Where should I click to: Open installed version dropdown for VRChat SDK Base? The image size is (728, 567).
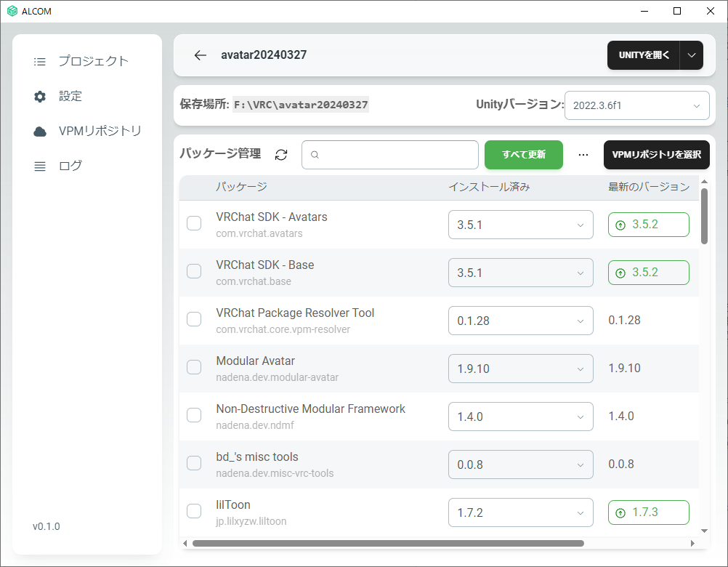coord(520,273)
